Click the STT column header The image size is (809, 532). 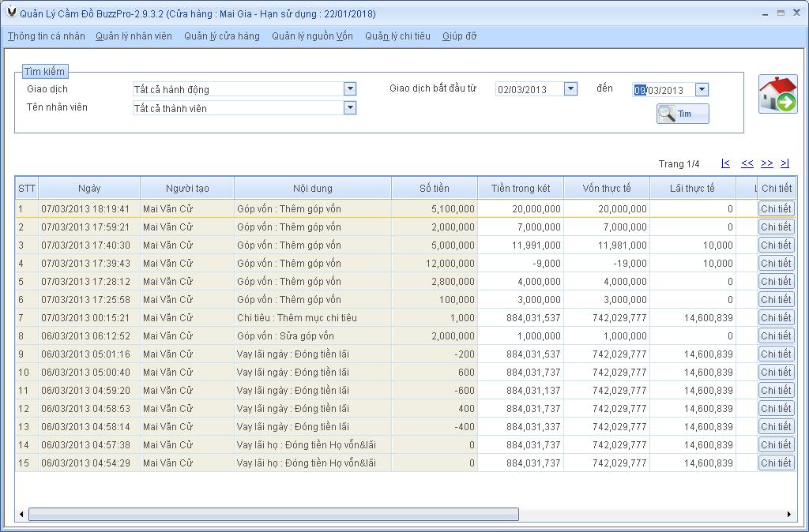(x=27, y=188)
